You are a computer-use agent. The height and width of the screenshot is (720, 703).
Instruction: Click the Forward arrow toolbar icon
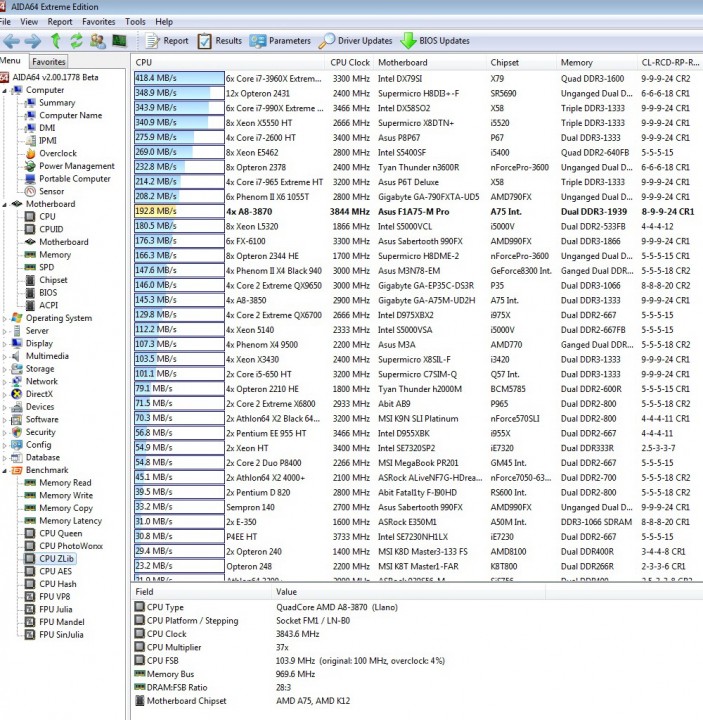pyautogui.click(x=33, y=41)
